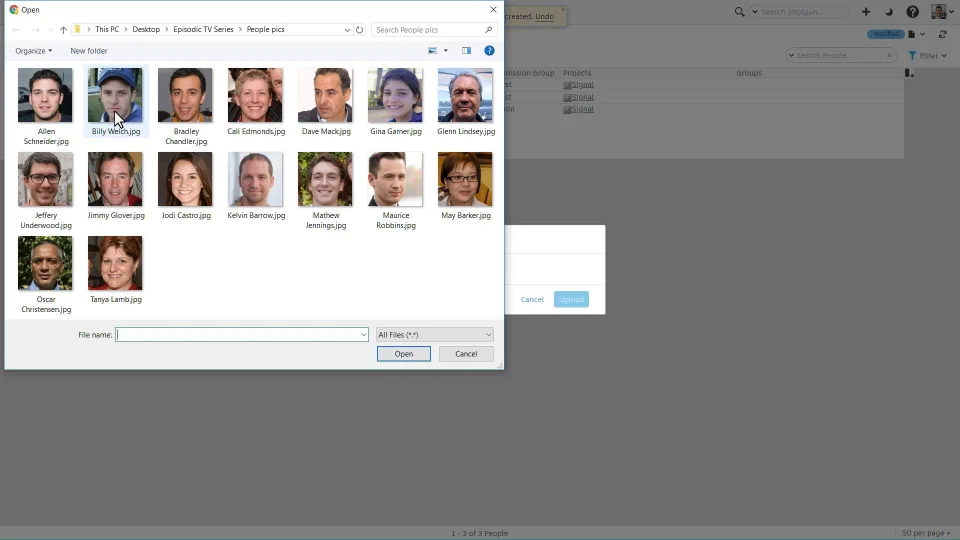Image resolution: width=960 pixels, height=540 pixels.
Task: Select Allen Schneider.jpg thumbnail
Action: [45, 96]
